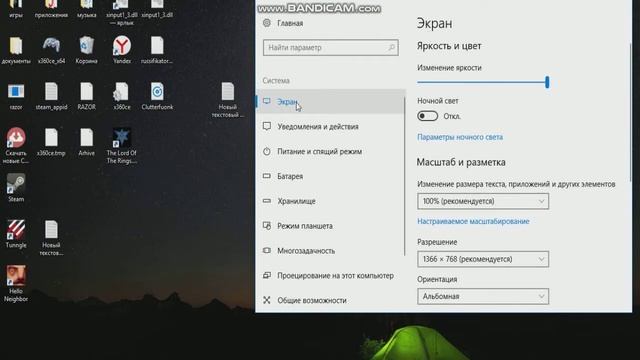Open Многозадачность settings page
The image size is (640, 360).
point(330,251)
